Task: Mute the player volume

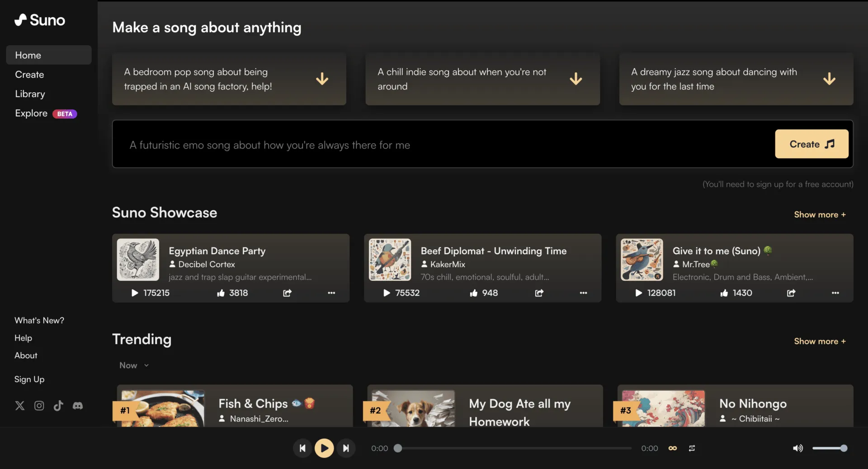Action: pos(798,448)
